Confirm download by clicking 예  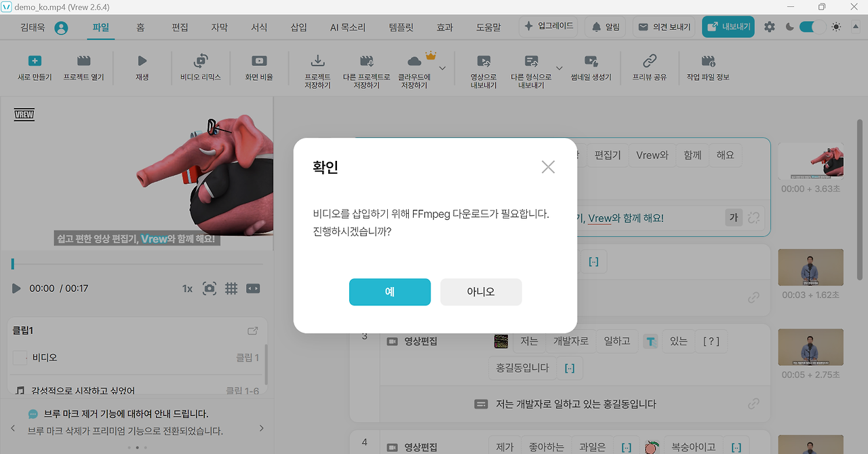[x=390, y=292]
